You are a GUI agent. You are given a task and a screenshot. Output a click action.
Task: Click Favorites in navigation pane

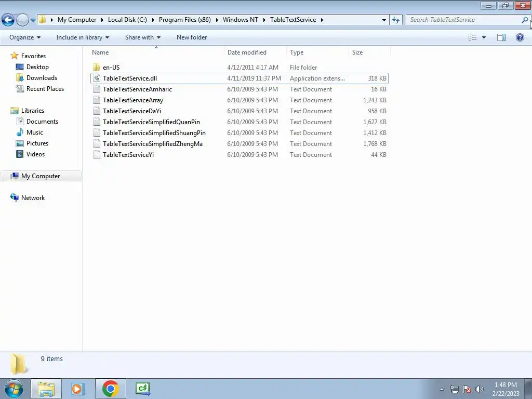pos(33,56)
